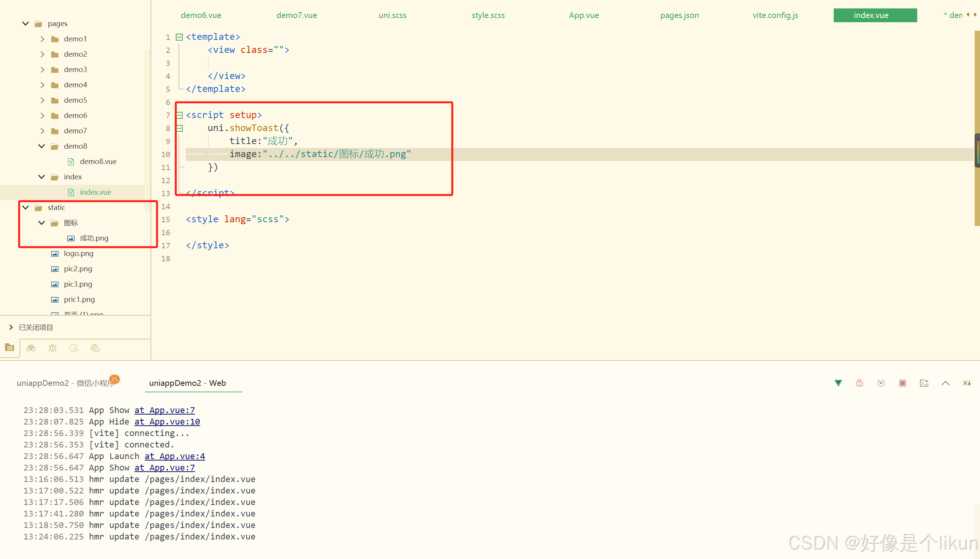Click the folder icon of 图标

(x=55, y=223)
